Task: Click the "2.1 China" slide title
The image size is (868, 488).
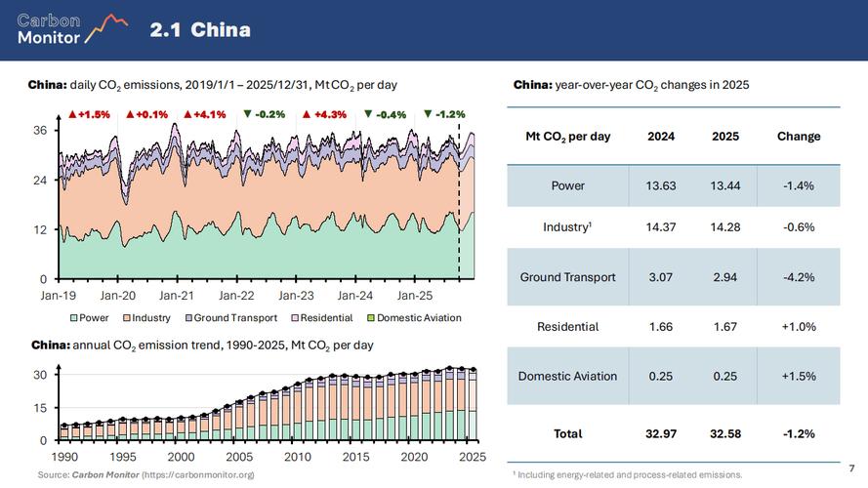Action: pos(200,30)
